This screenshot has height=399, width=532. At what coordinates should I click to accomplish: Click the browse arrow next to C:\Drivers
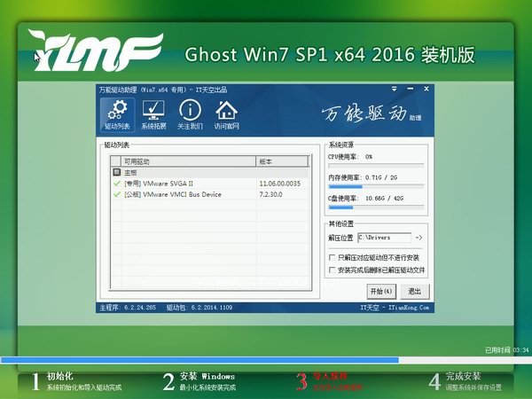click(419, 238)
